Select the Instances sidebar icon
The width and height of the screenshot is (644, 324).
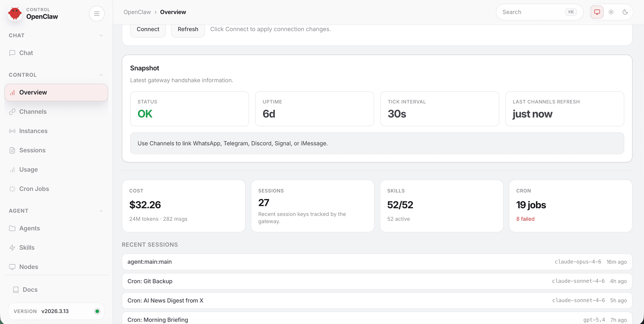(x=12, y=131)
